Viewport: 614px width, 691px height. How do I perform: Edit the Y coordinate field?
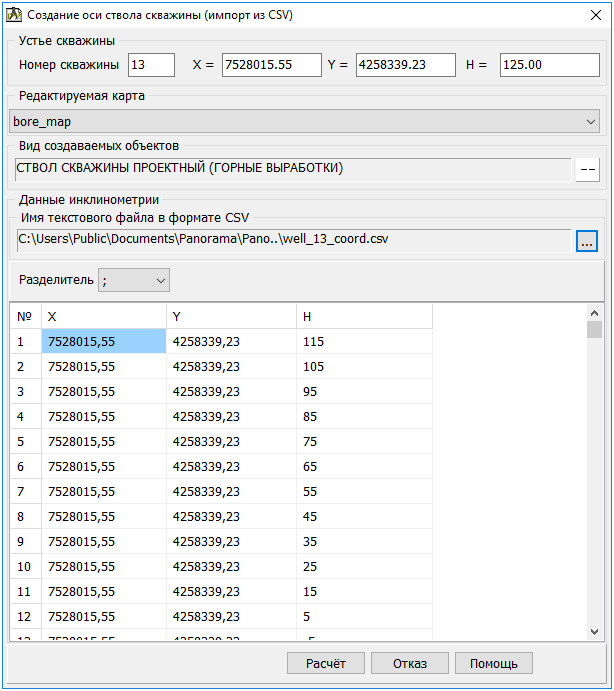405,65
